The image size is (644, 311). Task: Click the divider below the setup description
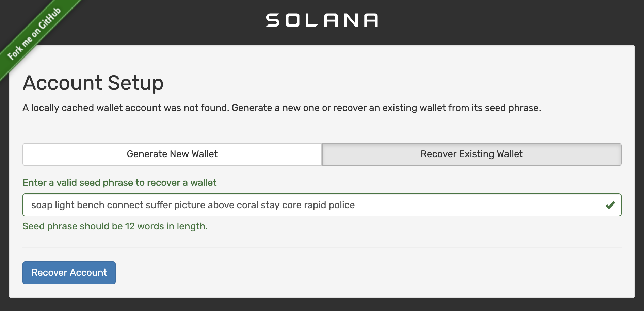point(322,129)
